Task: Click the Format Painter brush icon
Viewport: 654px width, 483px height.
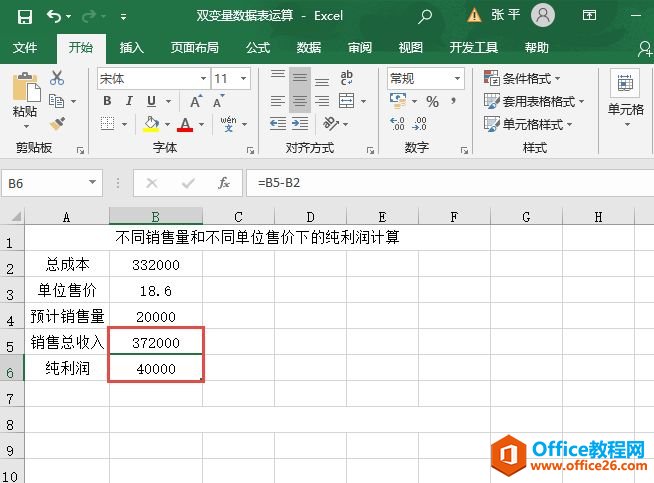Action: [57, 123]
